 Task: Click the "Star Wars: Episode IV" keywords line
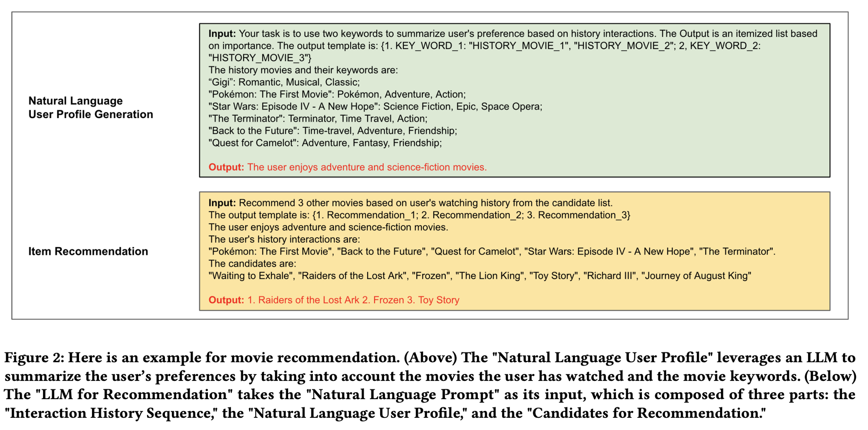coord(375,106)
